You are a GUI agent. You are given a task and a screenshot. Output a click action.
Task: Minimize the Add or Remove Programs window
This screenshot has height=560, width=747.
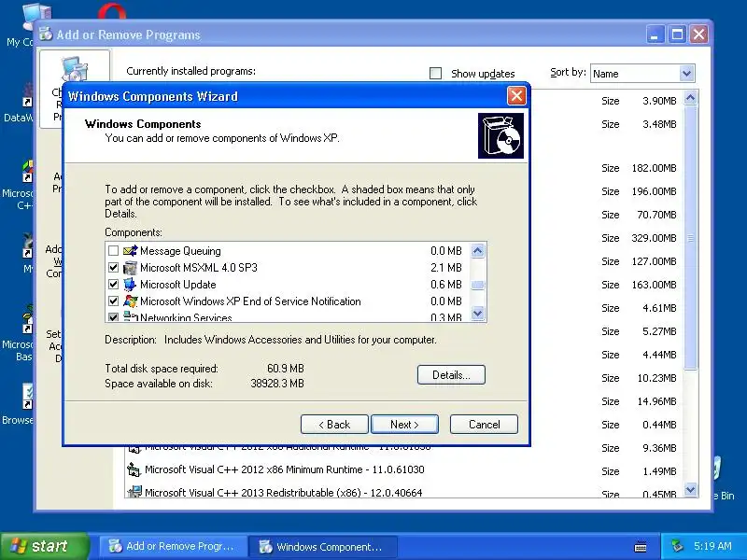[655, 35]
